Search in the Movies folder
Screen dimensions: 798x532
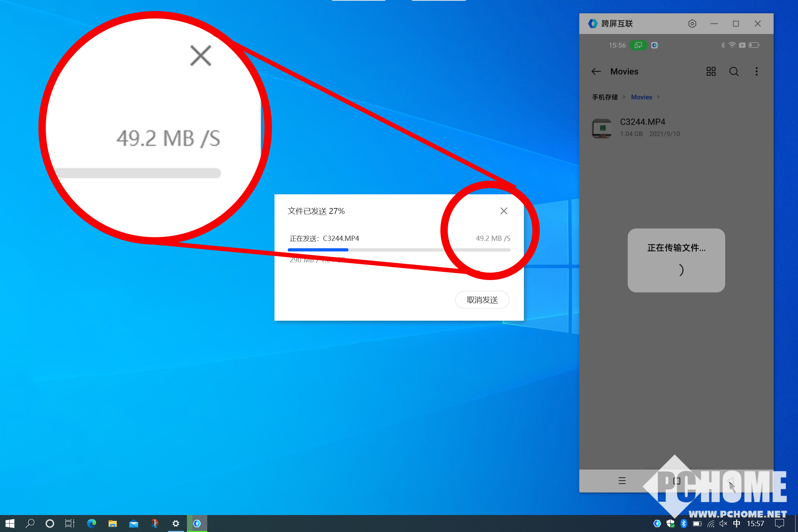coord(734,71)
